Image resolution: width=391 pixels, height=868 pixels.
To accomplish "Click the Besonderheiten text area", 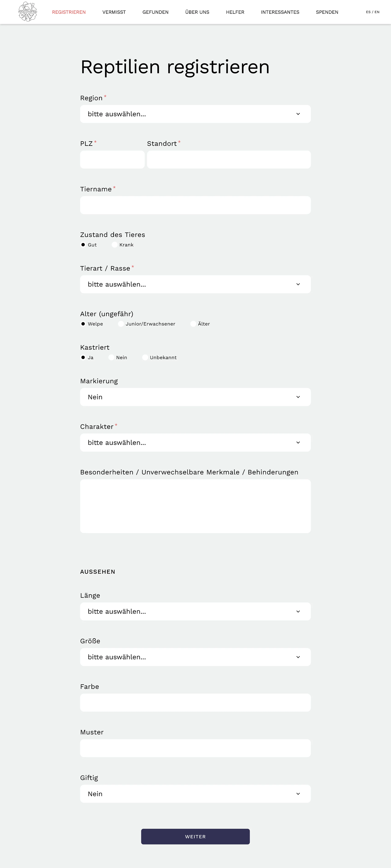I will pyautogui.click(x=195, y=506).
